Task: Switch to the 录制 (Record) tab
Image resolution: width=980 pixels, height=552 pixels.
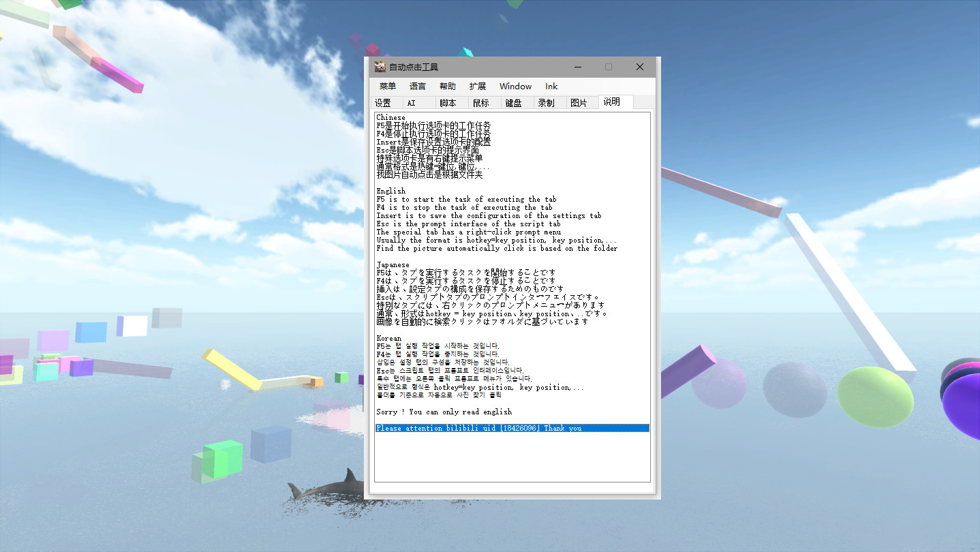Action: pos(547,102)
